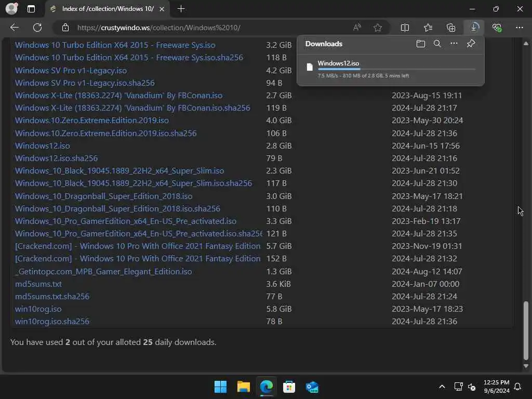Open Windows.10.Zero.Extreme.Edition.2019.iso link
532x399 pixels.
[x=92, y=121]
